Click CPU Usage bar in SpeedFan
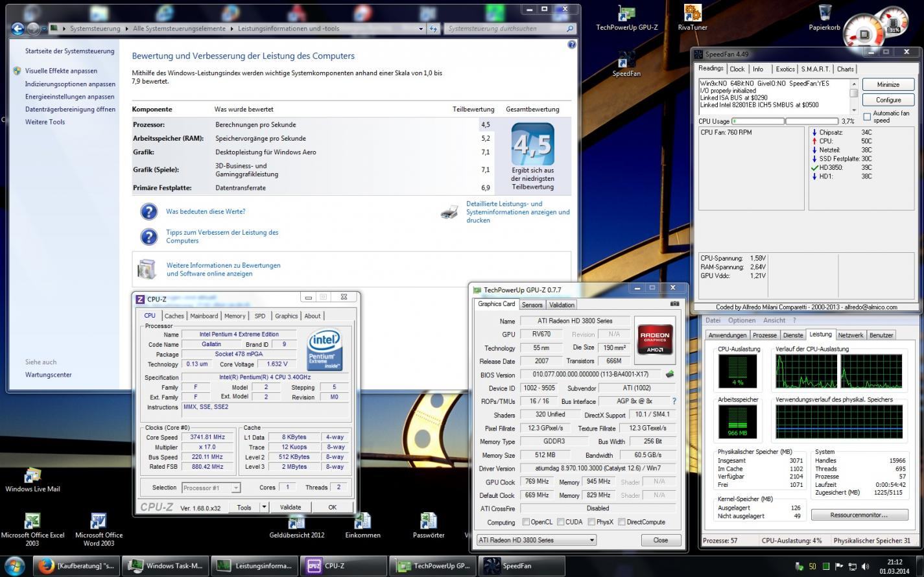 [786, 121]
